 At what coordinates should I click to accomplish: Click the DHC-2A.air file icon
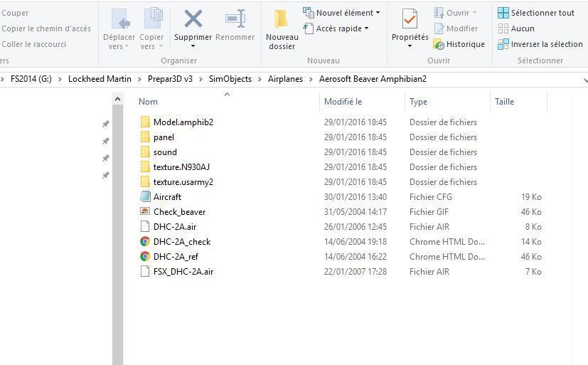click(145, 226)
